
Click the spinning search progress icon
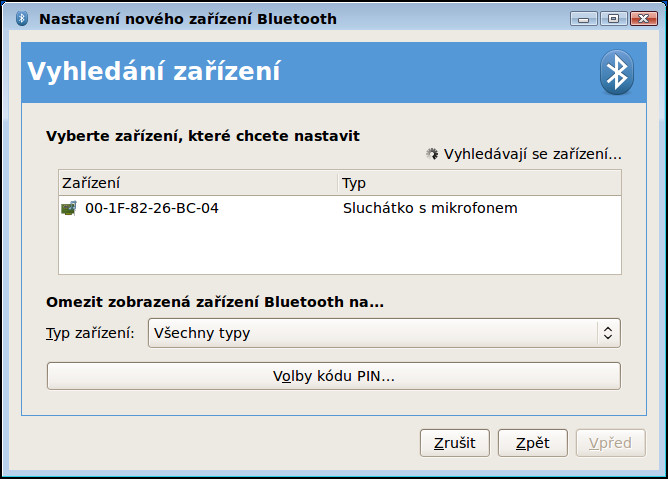432,154
